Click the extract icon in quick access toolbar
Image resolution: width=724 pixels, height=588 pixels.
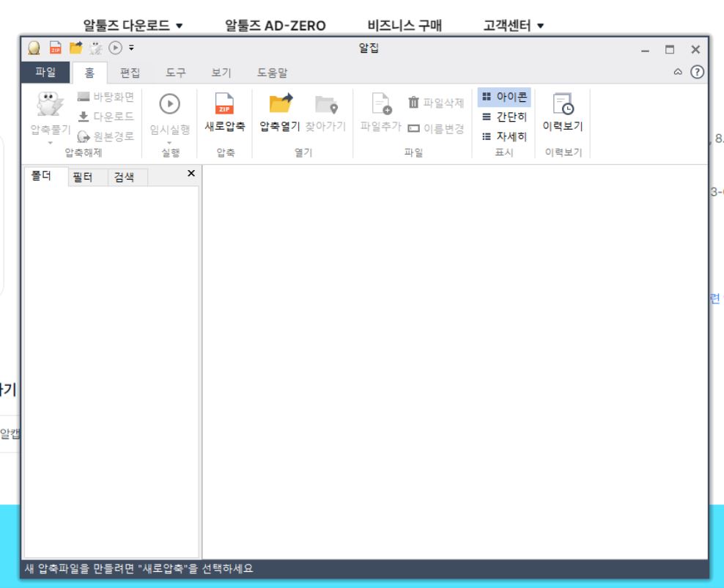coord(95,48)
